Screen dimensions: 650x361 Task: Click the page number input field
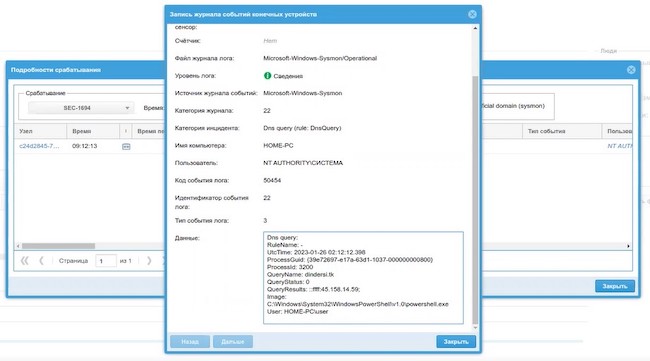106,261
